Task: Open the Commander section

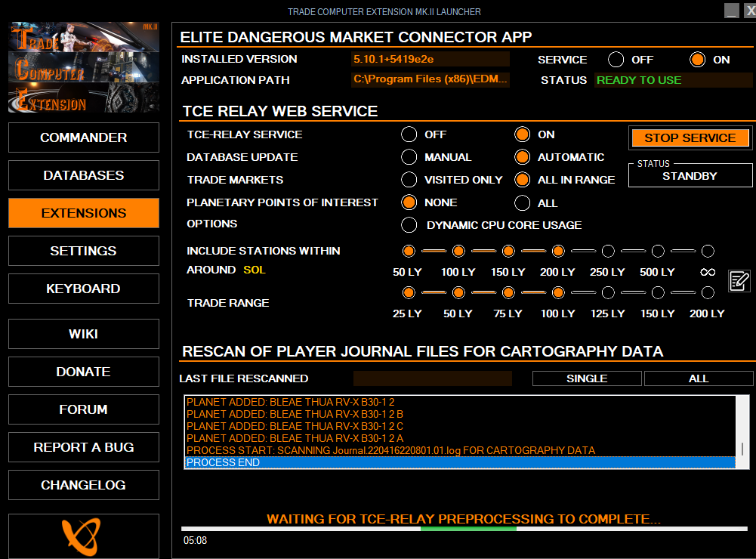Action: point(84,137)
